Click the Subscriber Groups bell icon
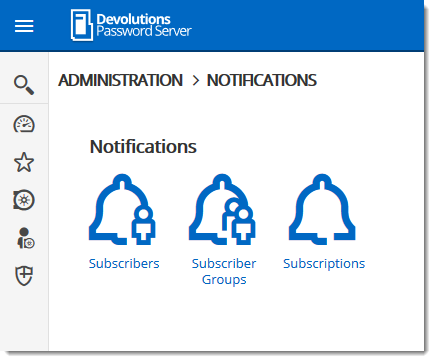 222,209
